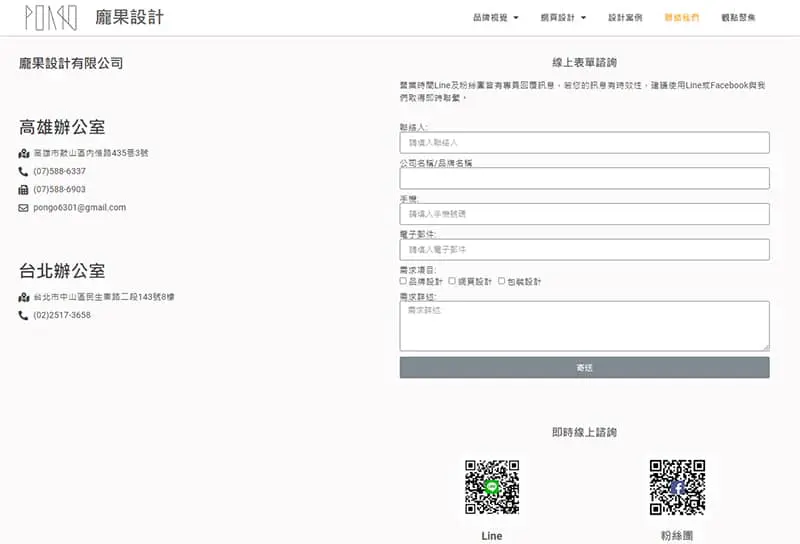Click inside the 需求詳述 textarea
The width and height of the screenshot is (800, 544).
pos(584,326)
